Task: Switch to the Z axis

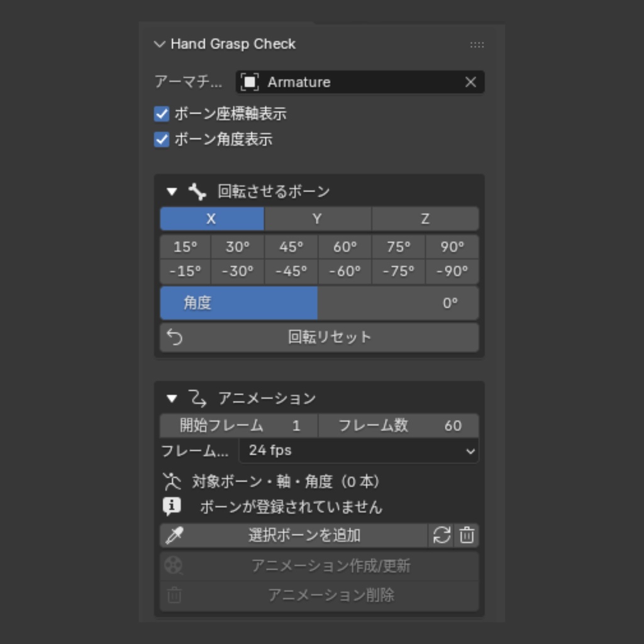Action: click(425, 218)
